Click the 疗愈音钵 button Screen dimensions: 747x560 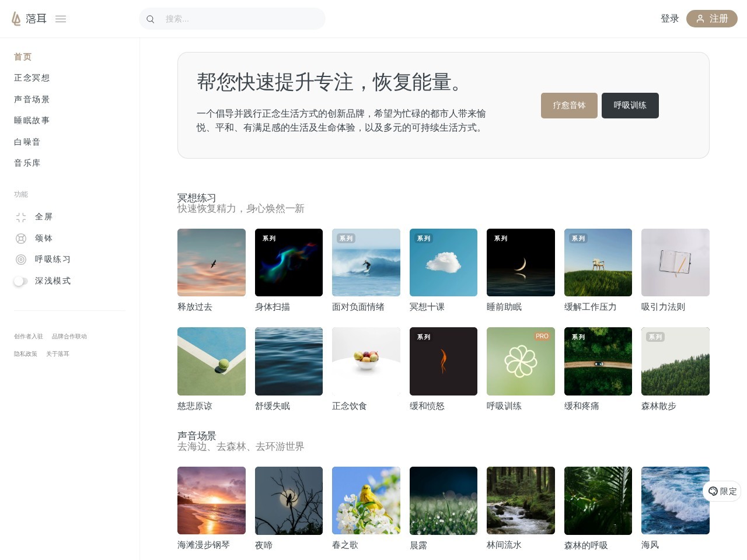click(569, 106)
